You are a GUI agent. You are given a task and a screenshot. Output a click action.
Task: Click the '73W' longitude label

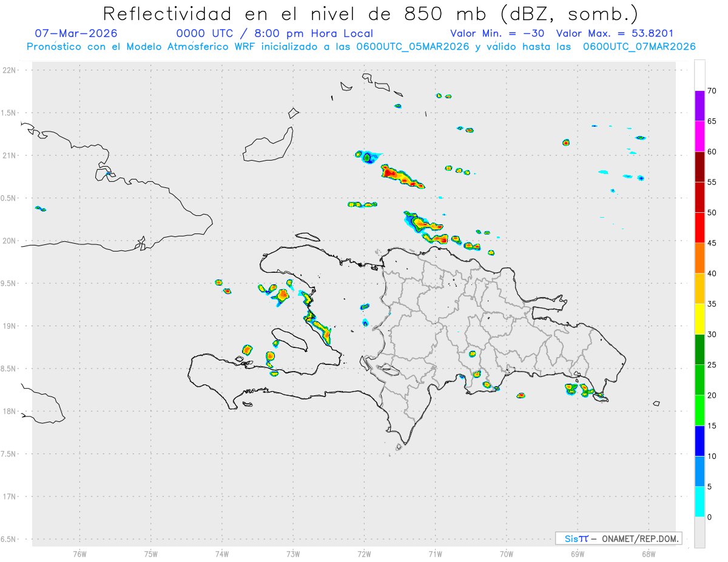click(x=293, y=553)
